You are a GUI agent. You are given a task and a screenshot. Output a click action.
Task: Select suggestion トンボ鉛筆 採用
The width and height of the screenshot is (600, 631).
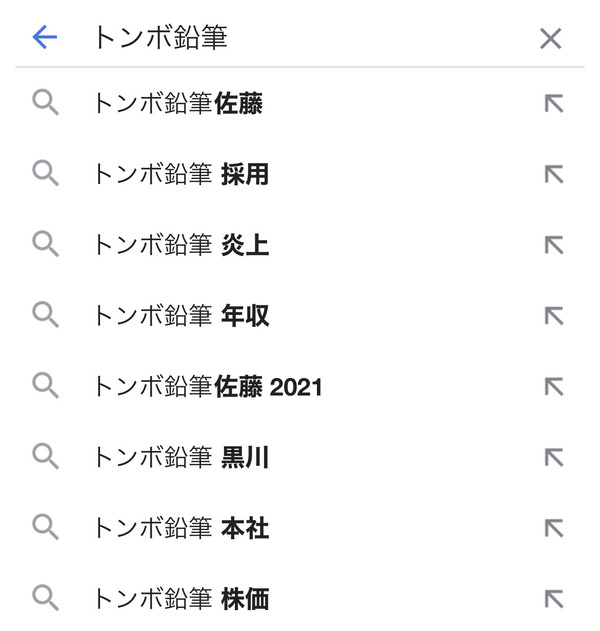point(300,174)
